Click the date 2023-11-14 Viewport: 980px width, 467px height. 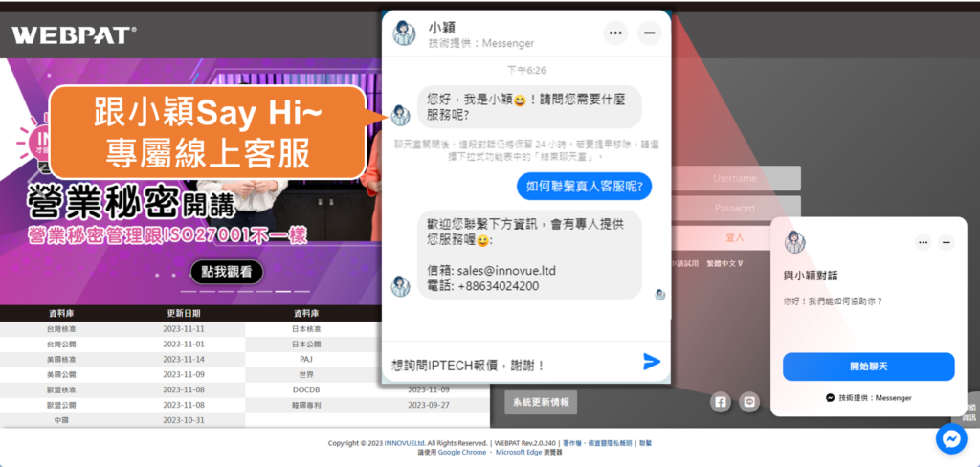point(184,360)
